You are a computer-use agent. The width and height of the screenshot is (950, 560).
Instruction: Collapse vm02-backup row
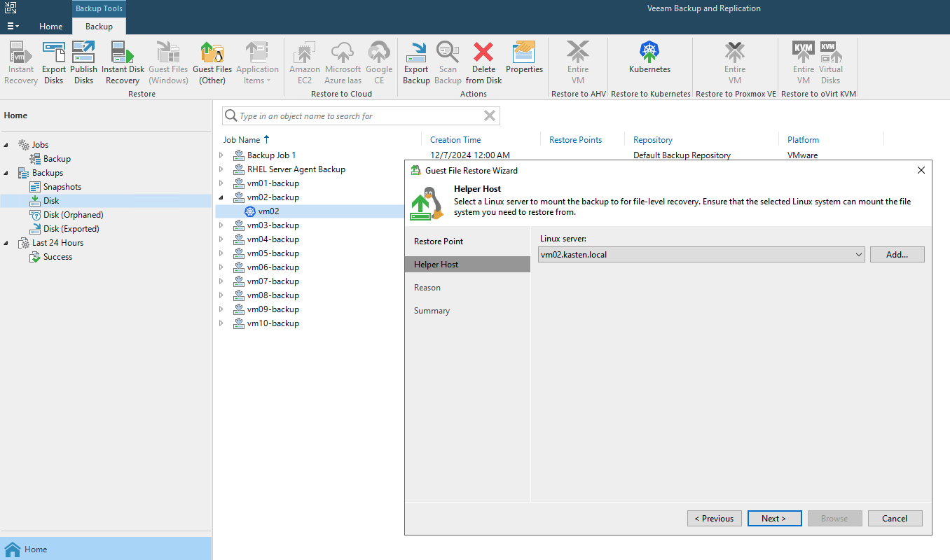tap(221, 197)
